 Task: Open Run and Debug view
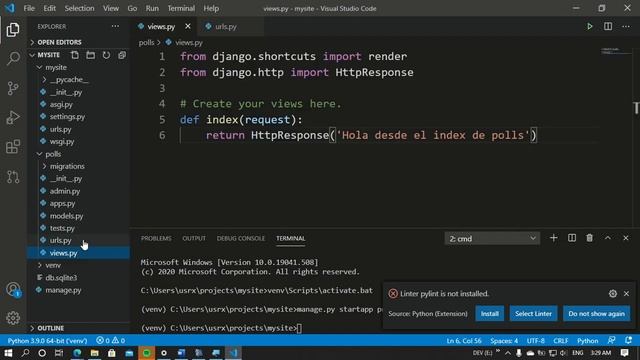(13, 118)
